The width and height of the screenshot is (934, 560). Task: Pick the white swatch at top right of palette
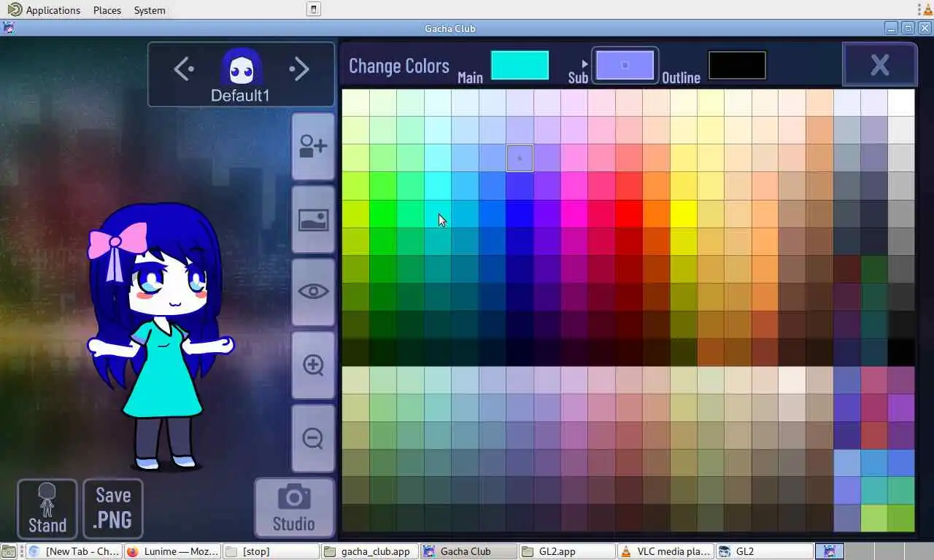[901, 103]
